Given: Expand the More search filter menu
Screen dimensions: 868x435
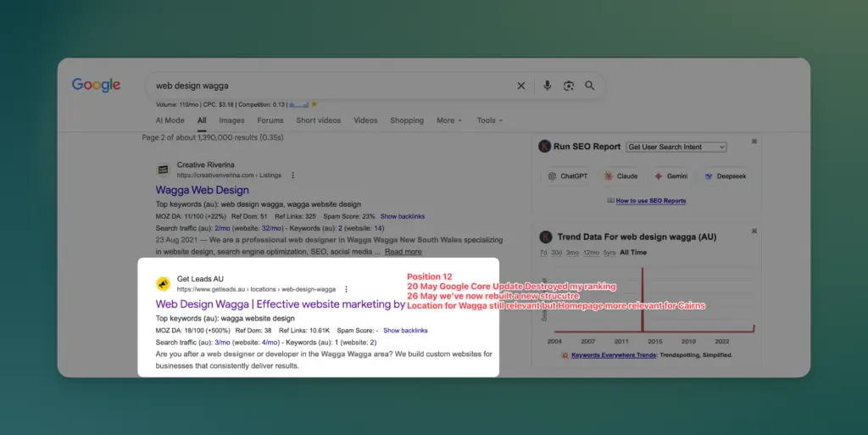Looking at the screenshot, I should (x=449, y=120).
